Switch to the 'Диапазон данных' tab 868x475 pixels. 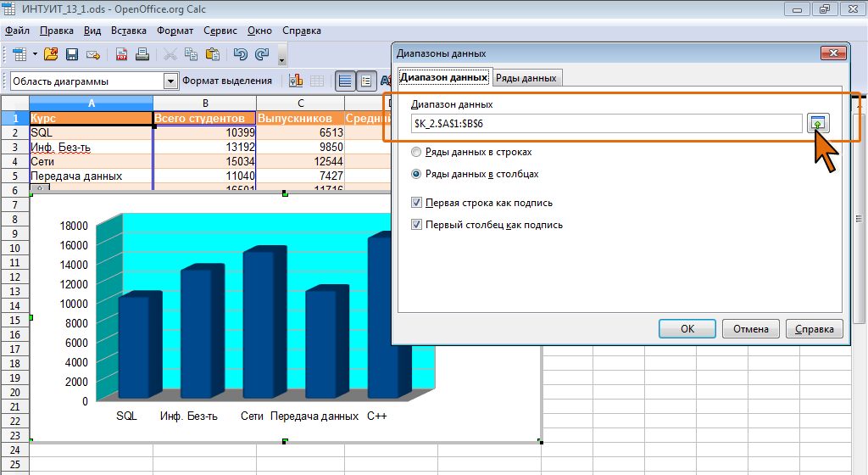click(444, 77)
